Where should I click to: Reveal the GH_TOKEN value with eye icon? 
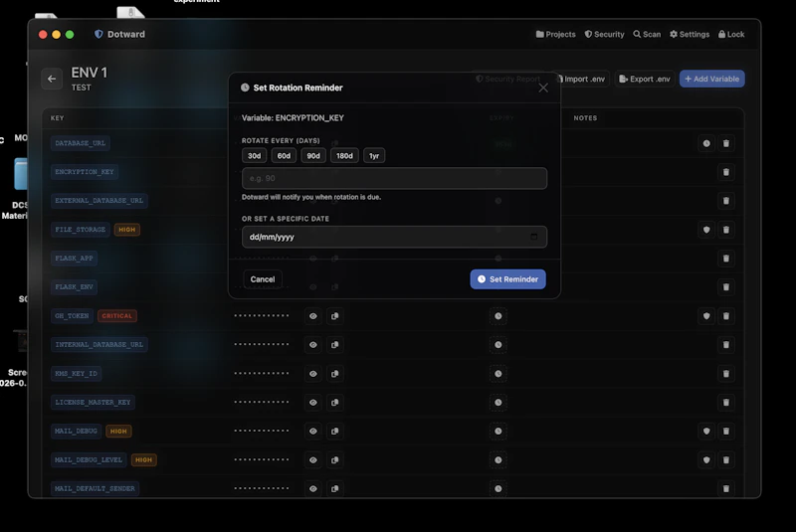click(x=313, y=316)
